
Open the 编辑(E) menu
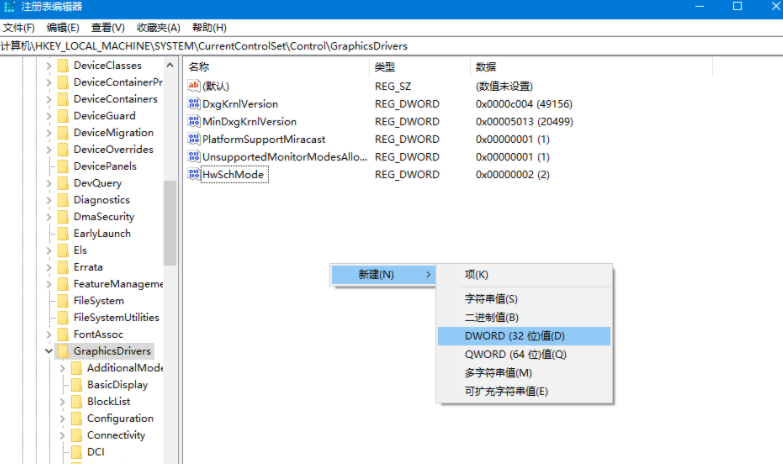(62, 27)
